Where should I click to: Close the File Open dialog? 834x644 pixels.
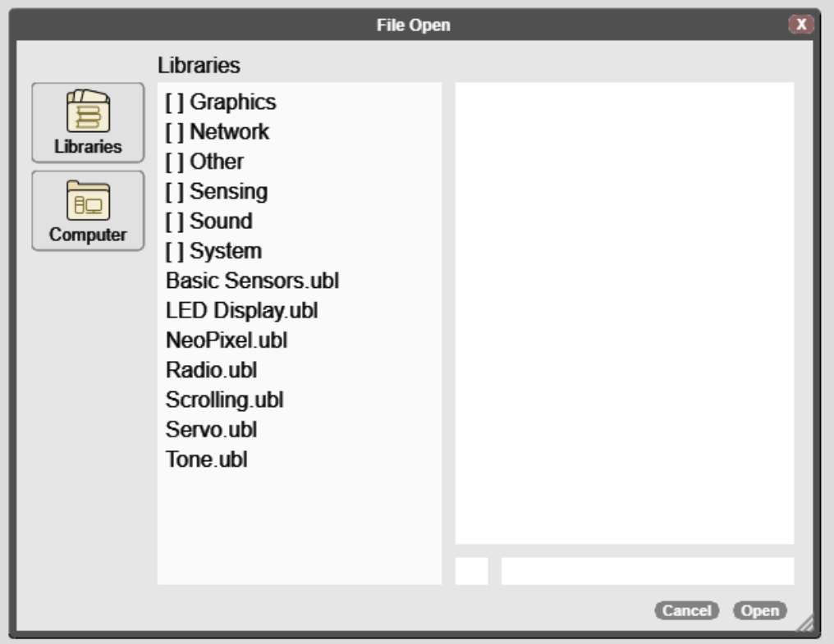pyautogui.click(x=801, y=25)
